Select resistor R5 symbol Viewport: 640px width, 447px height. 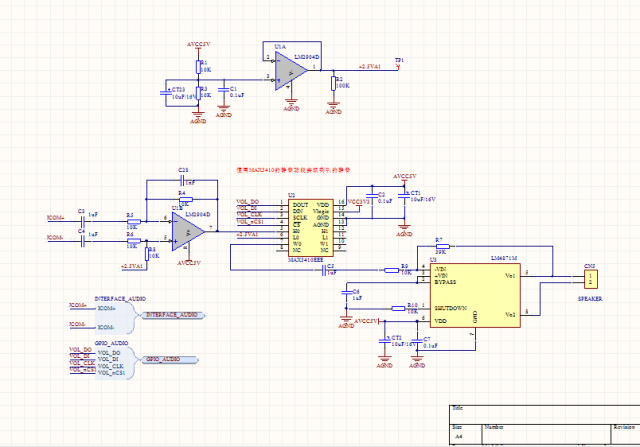pyautogui.click(x=133, y=222)
